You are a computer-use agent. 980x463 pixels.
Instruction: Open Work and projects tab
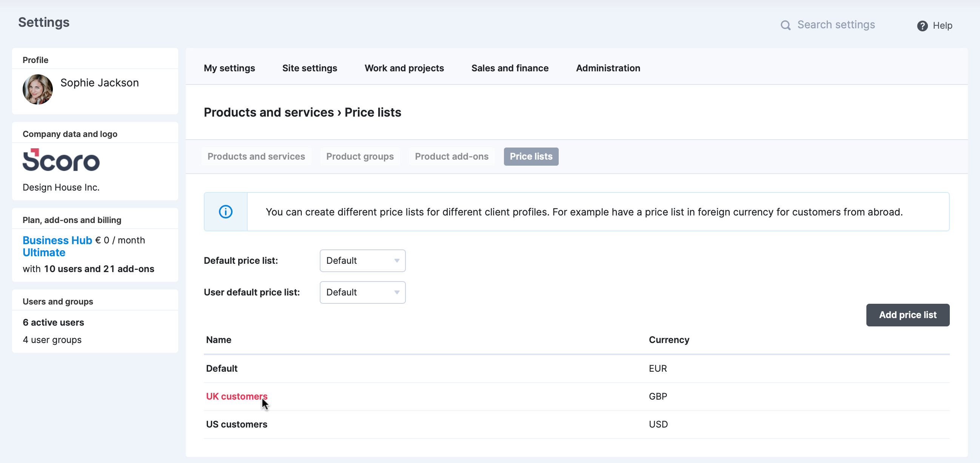[404, 68]
